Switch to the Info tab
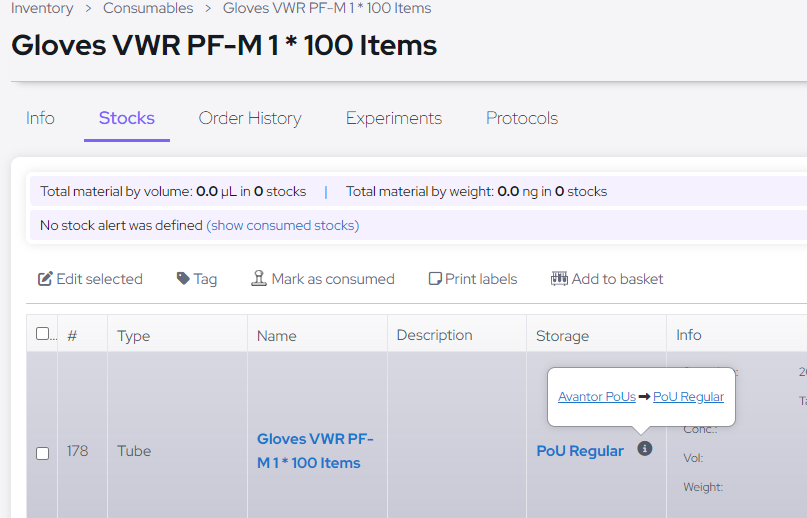 pyautogui.click(x=40, y=118)
